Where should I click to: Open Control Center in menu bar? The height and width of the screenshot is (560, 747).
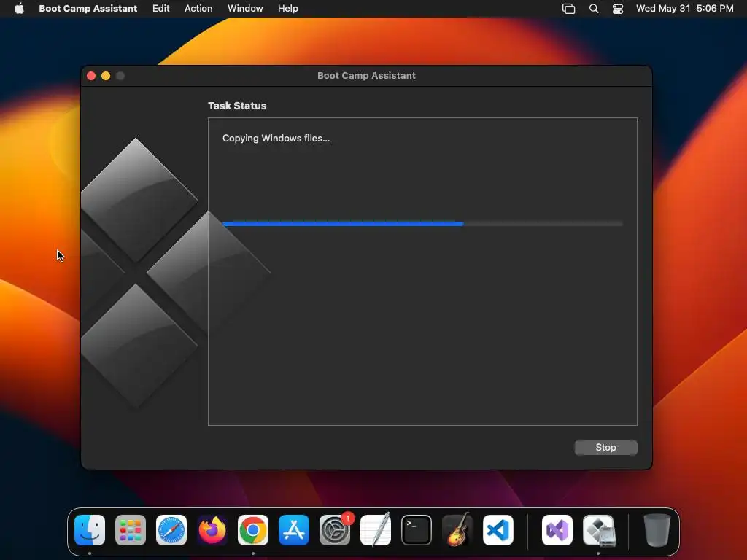[618, 8]
